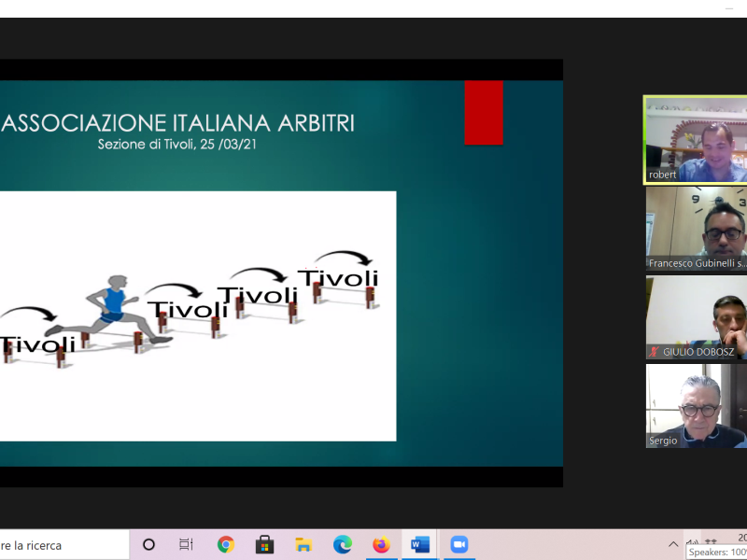Launch File Explorer from the taskbar

pos(303,544)
